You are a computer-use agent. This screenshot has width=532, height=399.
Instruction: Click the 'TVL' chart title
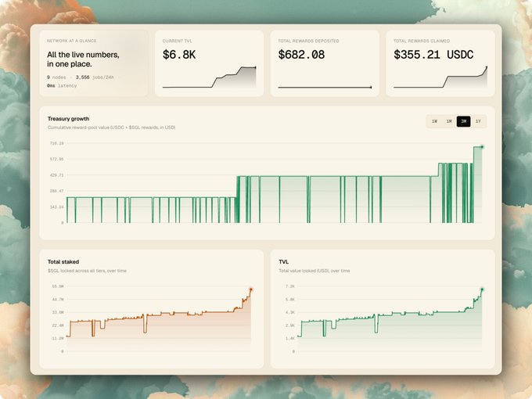(284, 262)
